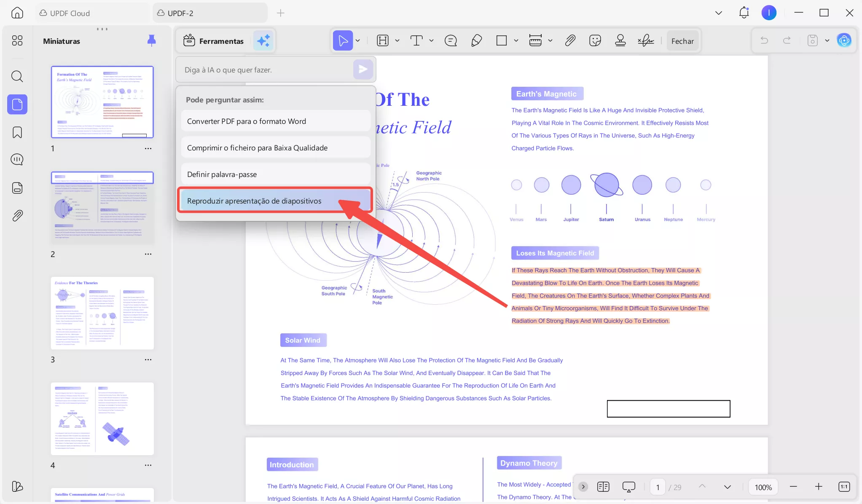Screen dimensions: 862x504
Task: Open the bookmarks panel icon
Action: 17,132
